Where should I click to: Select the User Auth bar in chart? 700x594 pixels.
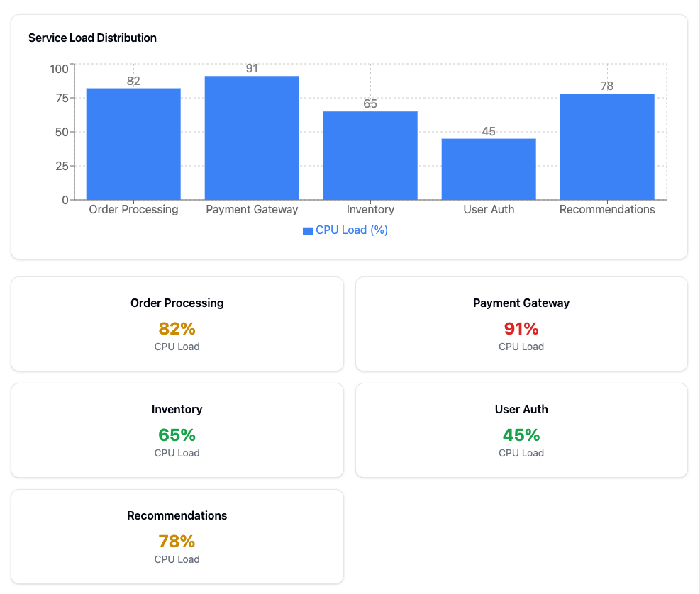[x=489, y=169]
